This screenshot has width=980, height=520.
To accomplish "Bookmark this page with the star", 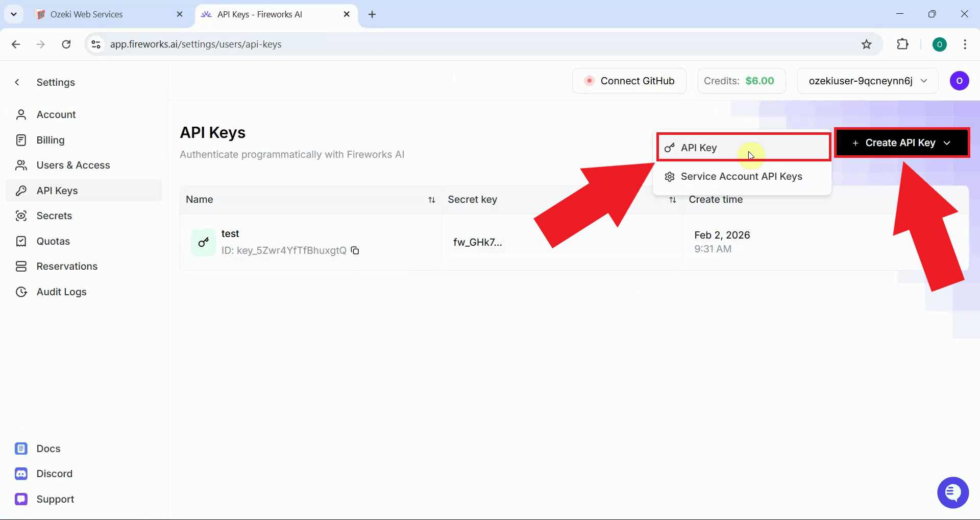I will pos(867,44).
